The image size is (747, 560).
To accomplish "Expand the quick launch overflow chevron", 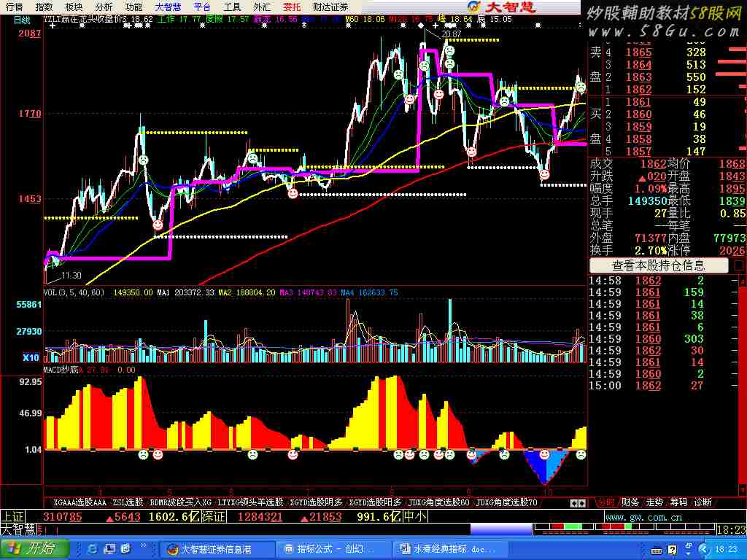I will coord(143,546).
